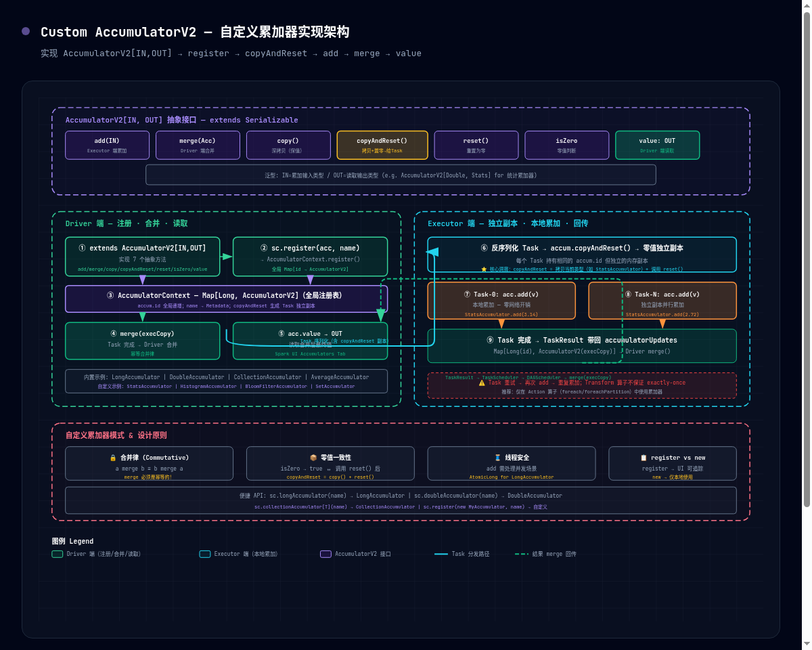The image size is (812, 650).
Task: Select the copy() method card
Action: pyautogui.click(x=288, y=145)
